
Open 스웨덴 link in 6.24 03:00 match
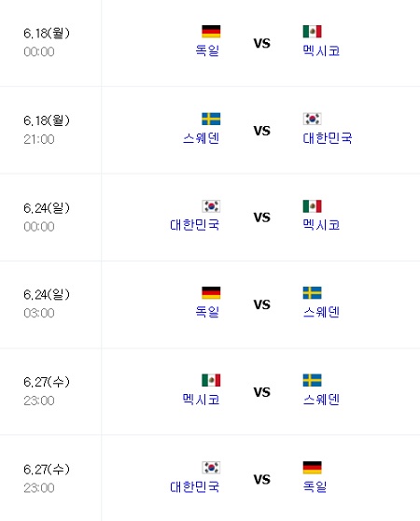[x=321, y=312]
